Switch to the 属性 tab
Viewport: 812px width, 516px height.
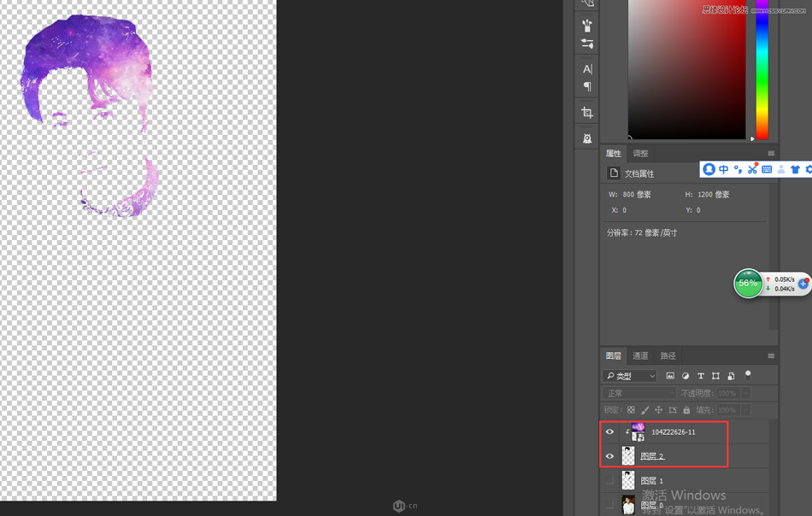click(x=614, y=153)
